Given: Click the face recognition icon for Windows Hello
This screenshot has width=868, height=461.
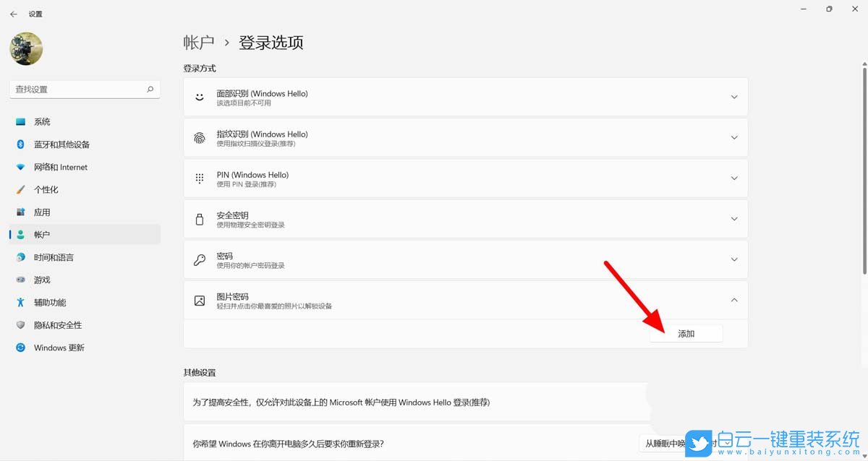Looking at the screenshot, I should (199, 96).
